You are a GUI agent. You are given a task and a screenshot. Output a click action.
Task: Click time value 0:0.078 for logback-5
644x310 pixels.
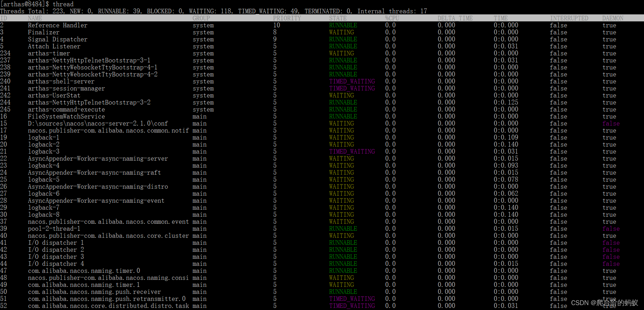[506, 180]
